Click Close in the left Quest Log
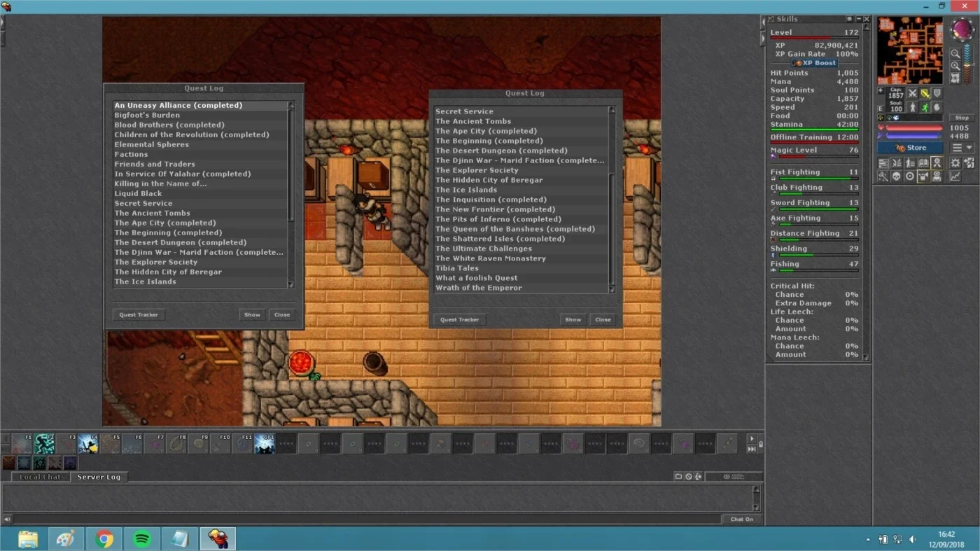The image size is (980, 551). coord(282,315)
